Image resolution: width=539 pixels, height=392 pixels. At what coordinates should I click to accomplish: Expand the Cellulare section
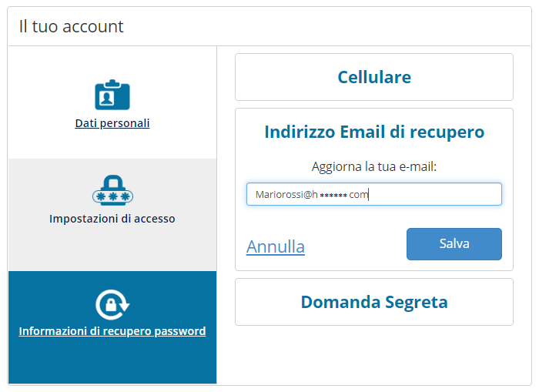(374, 77)
